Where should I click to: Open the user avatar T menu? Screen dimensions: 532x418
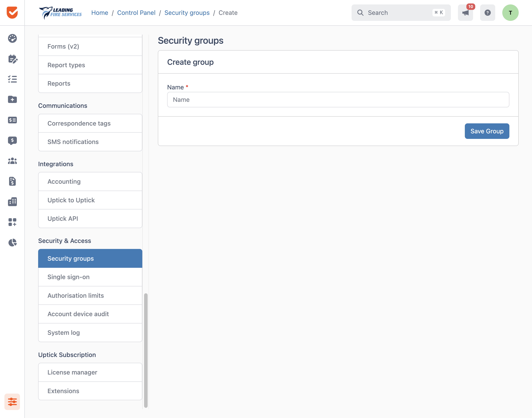(x=510, y=12)
